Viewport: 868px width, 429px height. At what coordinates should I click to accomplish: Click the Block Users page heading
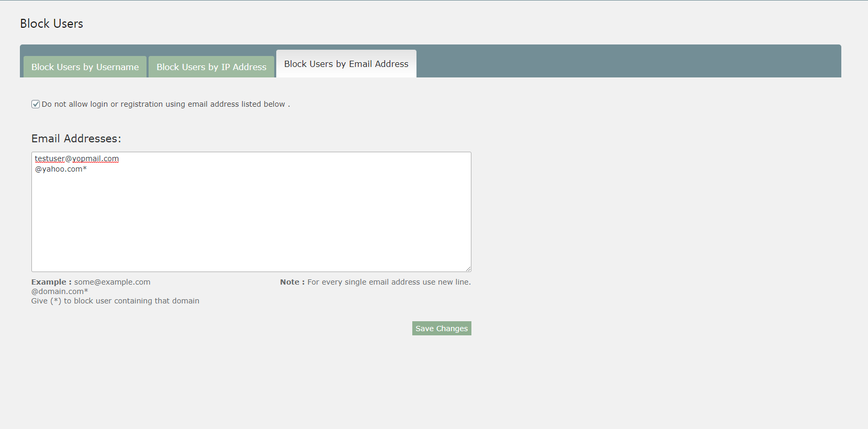click(x=51, y=24)
